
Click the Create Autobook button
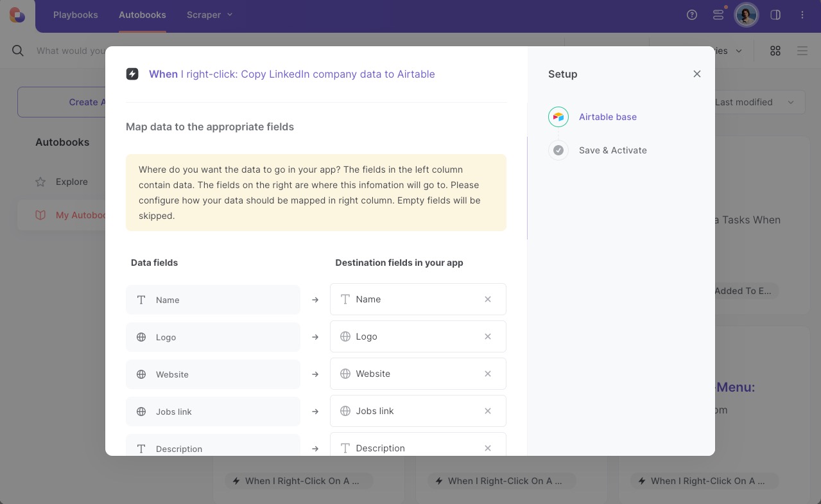point(62,102)
